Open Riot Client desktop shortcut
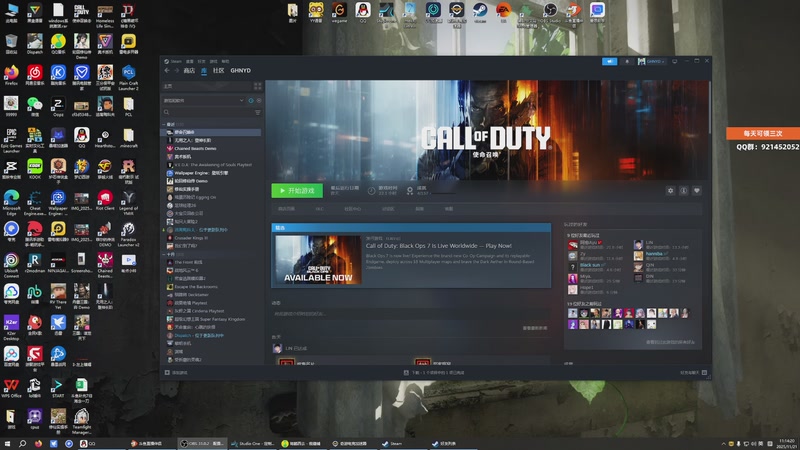 (x=105, y=200)
